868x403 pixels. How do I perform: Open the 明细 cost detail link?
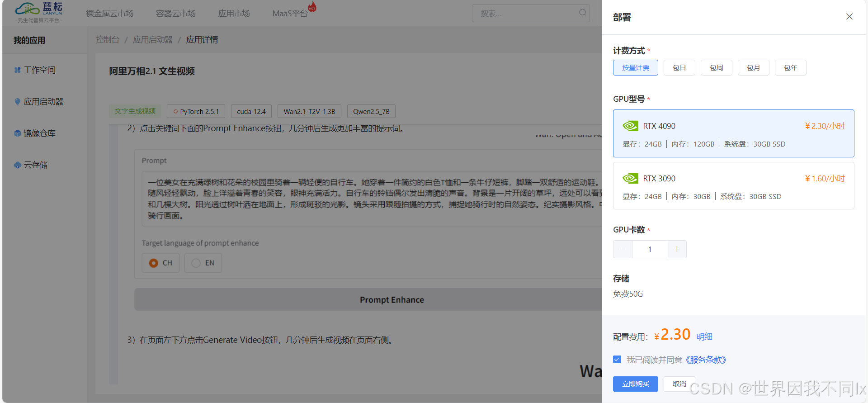[x=704, y=337]
